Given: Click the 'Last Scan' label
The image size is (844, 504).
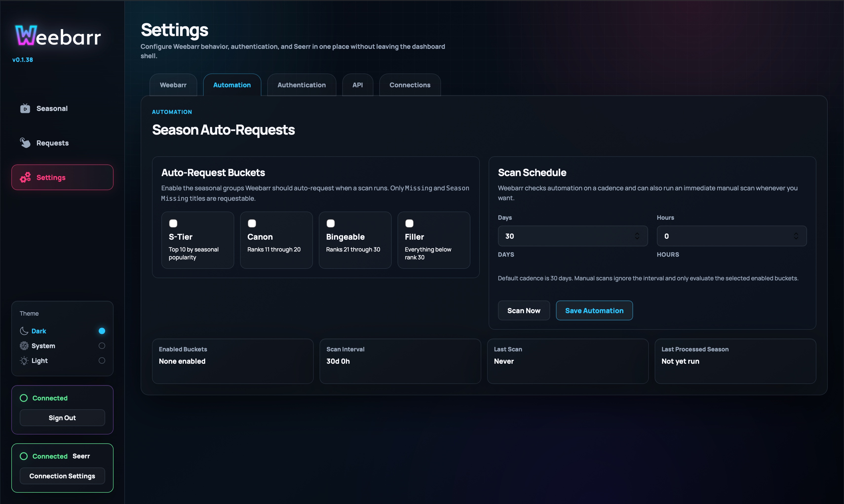Looking at the screenshot, I should point(508,349).
